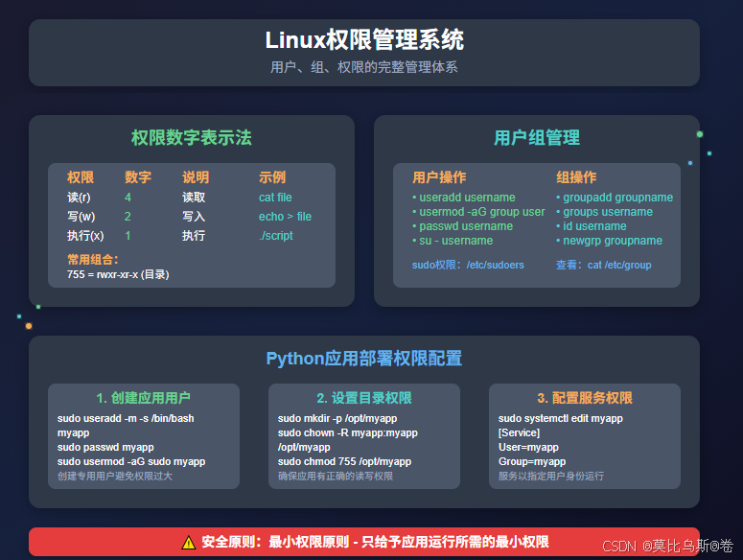Select "useradd username" command

click(463, 198)
